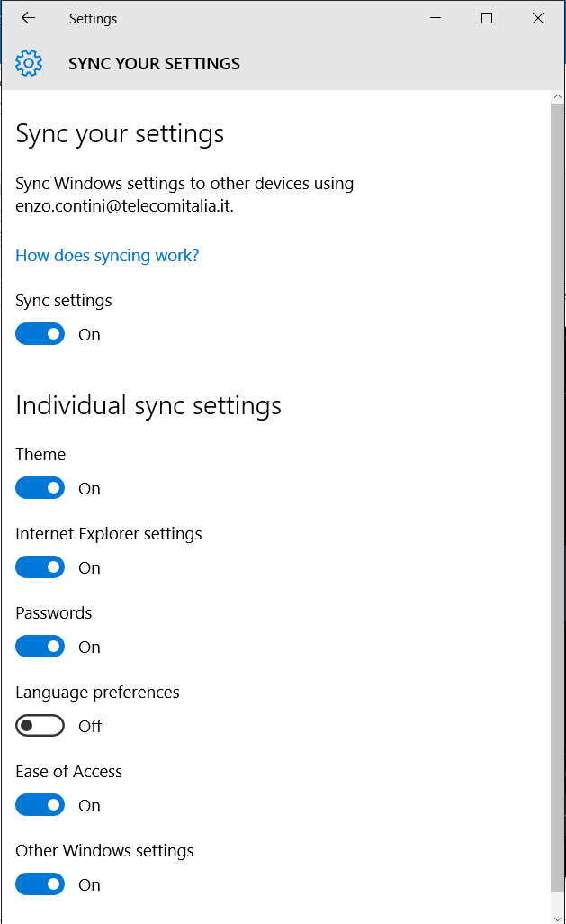Click the 'Individual sync settings' heading

click(x=148, y=405)
